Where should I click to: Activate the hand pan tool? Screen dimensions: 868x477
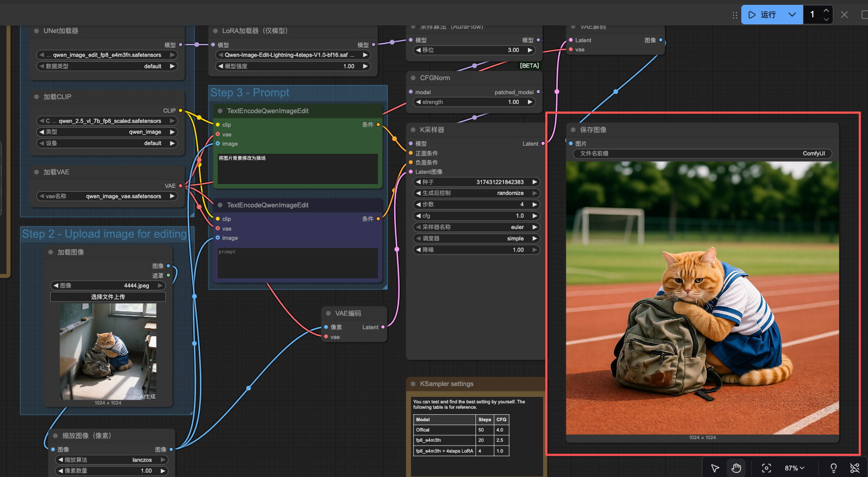point(736,468)
